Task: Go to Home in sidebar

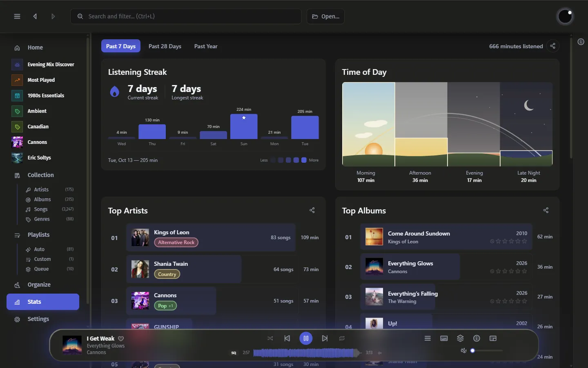Action: point(43,47)
